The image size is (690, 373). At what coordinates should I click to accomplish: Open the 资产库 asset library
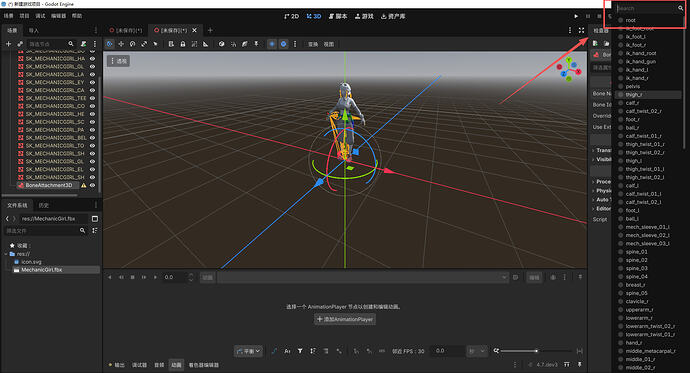pyautogui.click(x=393, y=16)
